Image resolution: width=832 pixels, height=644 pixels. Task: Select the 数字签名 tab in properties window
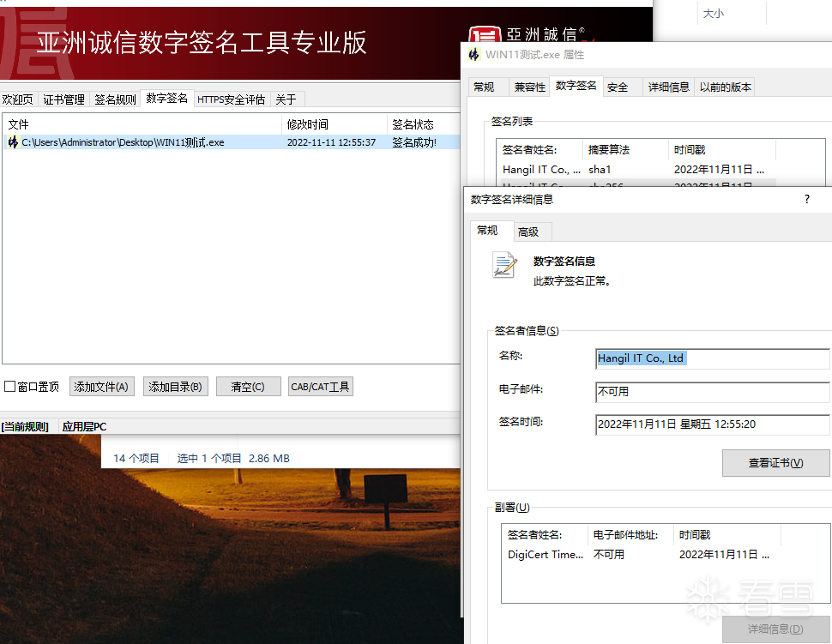point(576,86)
